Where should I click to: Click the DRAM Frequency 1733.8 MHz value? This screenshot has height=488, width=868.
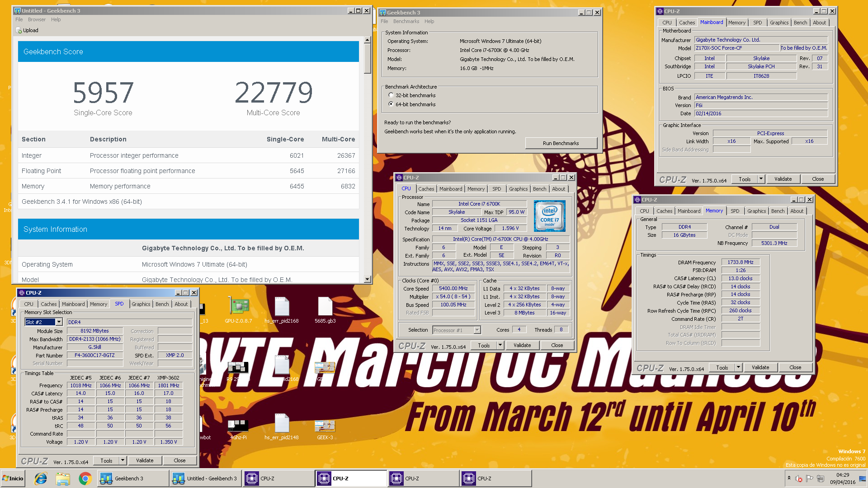point(741,263)
